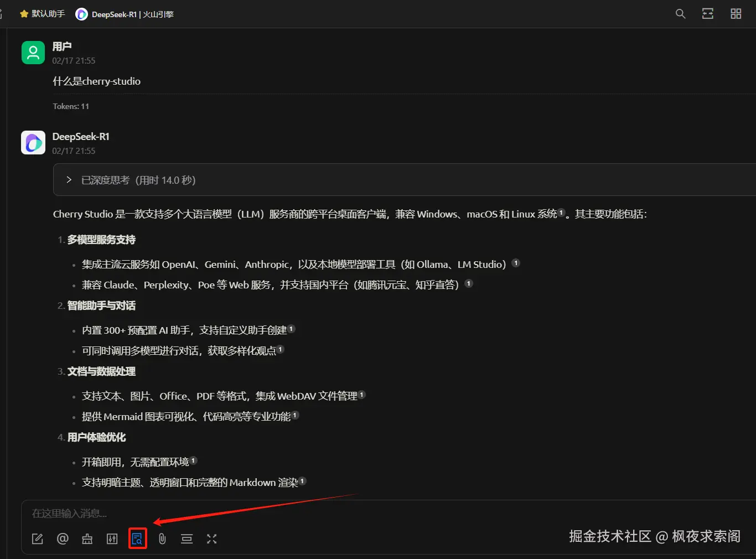Image resolution: width=756 pixels, height=559 pixels.
Task: Open the citation badge after LM Studio line
Action: point(516,263)
